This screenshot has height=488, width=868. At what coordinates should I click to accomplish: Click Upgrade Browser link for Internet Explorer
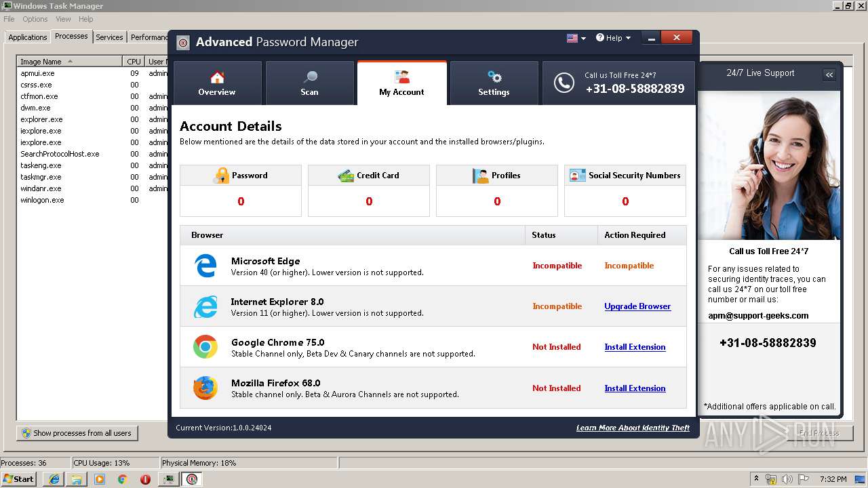click(x=637, y=306)
